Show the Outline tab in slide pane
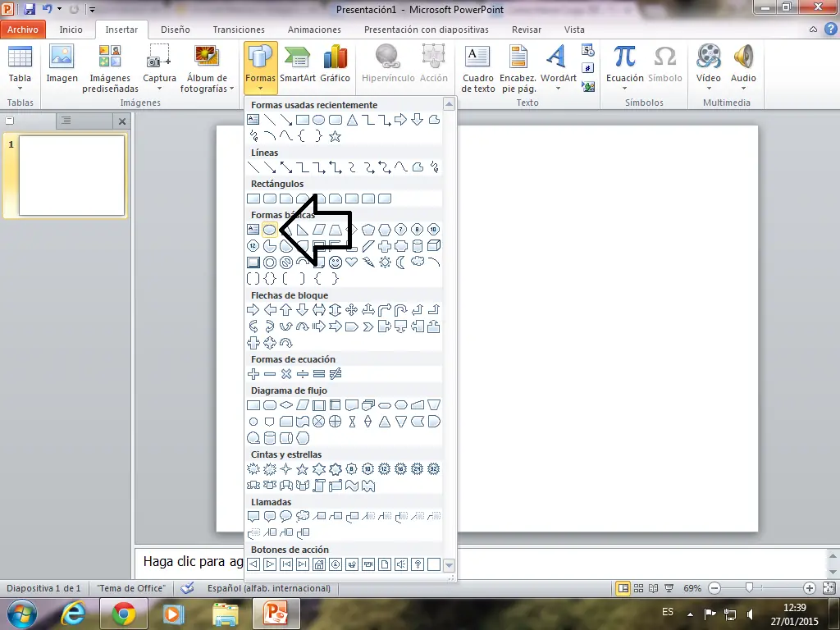The height and width of the screenshot is (630, 840). (x=66, y=121)
